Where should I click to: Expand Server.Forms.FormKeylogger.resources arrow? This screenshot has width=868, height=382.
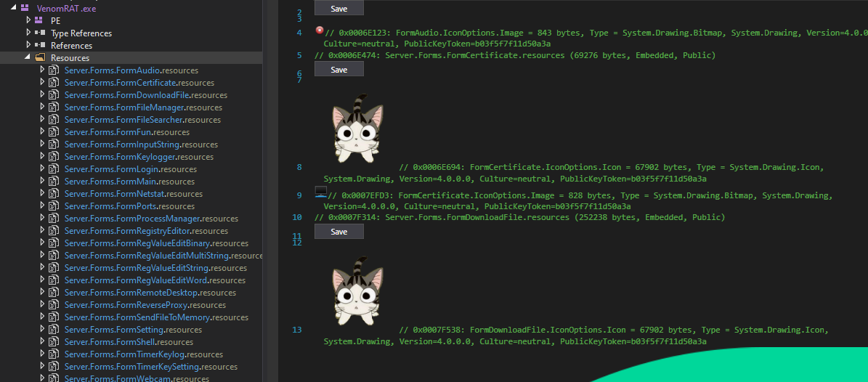42,157
